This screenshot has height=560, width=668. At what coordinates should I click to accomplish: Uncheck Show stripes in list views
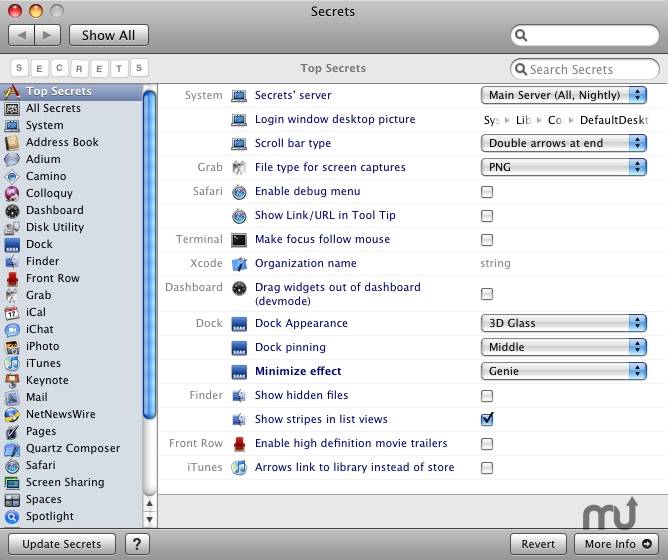(487, 419)
